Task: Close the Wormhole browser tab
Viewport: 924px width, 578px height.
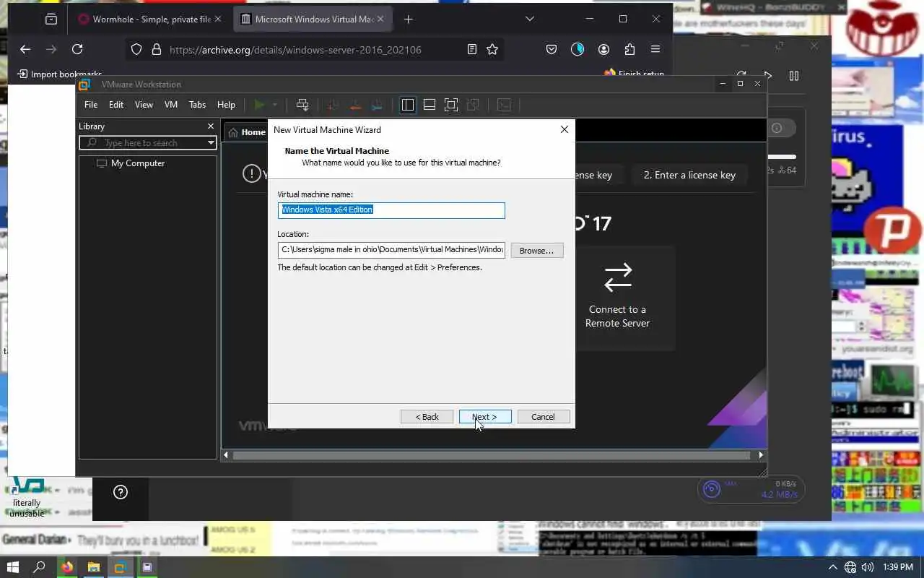Action: pyautogui.click(x=218, y=20)
